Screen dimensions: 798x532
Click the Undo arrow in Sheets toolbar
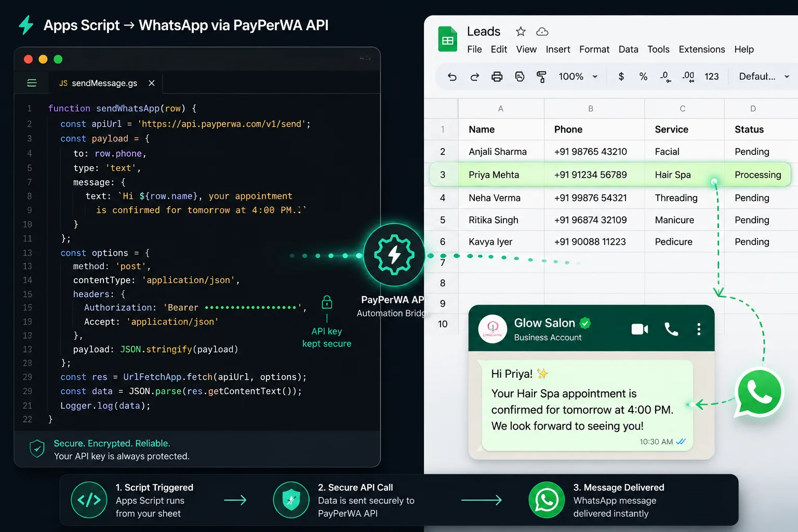click(452, 77)
